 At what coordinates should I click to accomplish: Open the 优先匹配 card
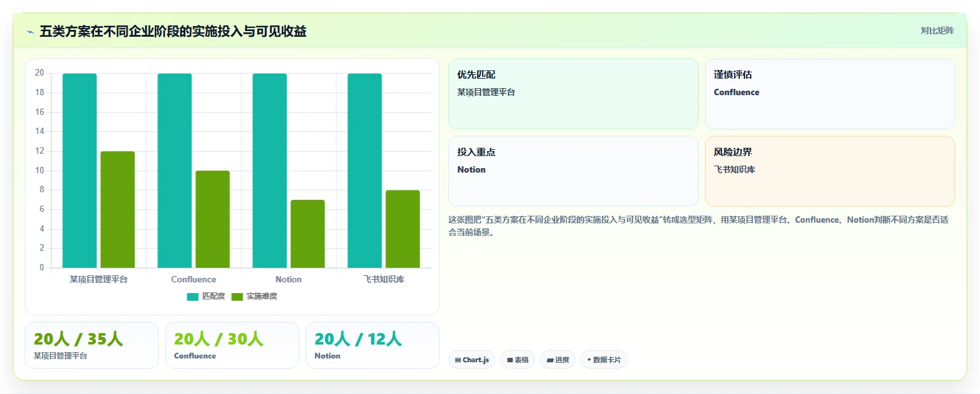click(573, 94)
